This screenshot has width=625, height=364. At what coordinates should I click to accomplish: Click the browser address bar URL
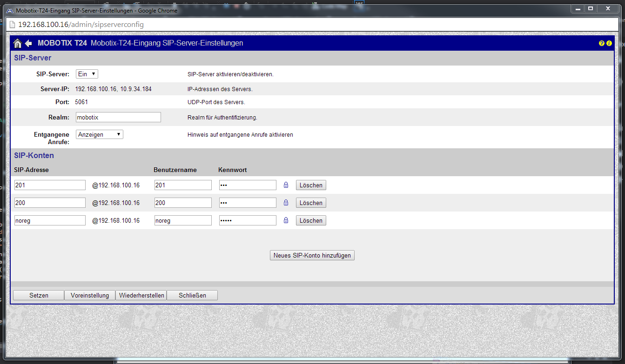tap(81, 24)
